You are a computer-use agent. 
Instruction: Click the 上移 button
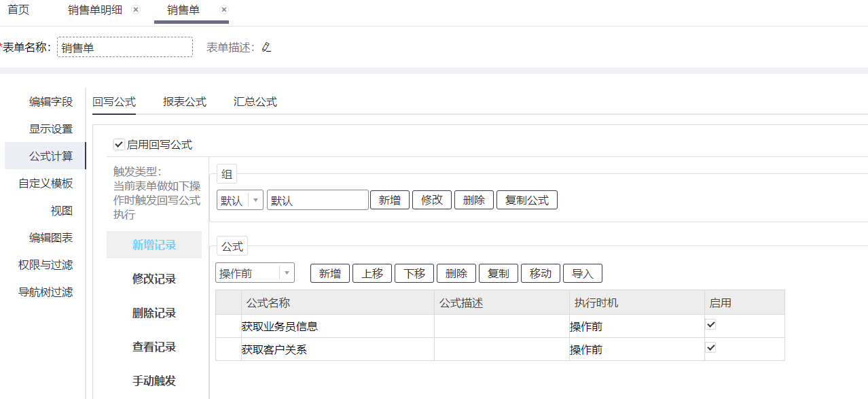click(x=372, y=273)
